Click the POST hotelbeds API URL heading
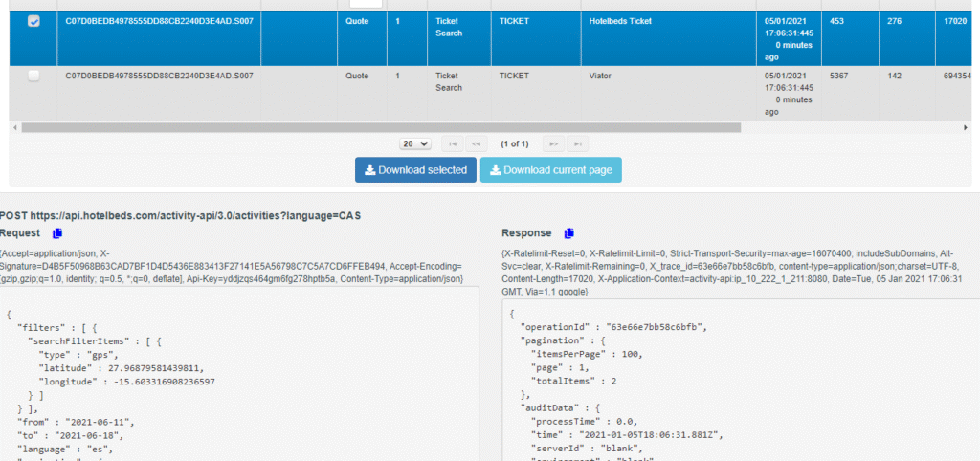 [x=180, y=215]
